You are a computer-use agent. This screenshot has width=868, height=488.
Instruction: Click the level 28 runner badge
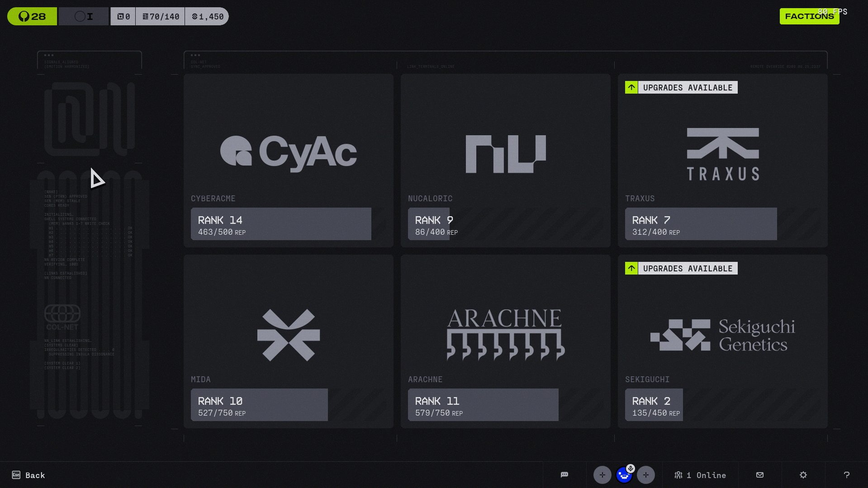click(32, 16)
